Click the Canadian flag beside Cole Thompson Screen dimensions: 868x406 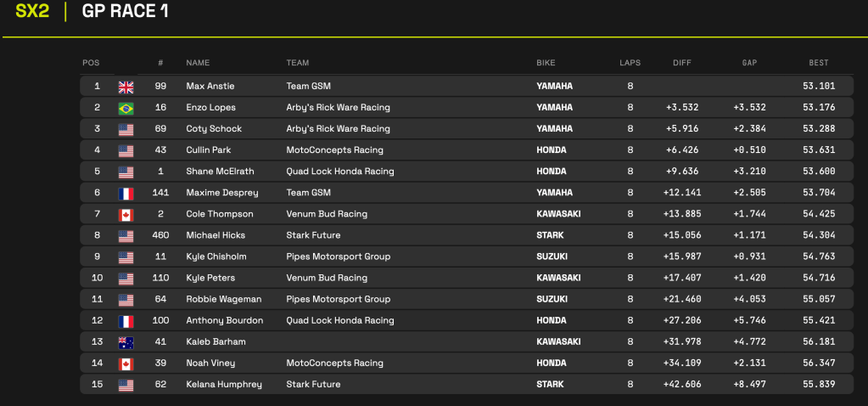click(126, 214)
